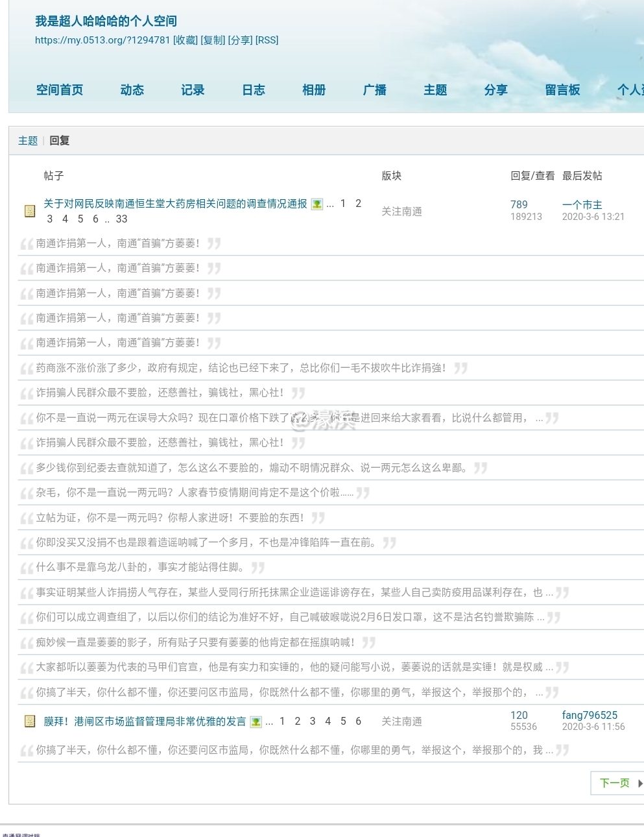Screen dimensions: 644x837
Task: Click the image attachment icon on the 恒生堂 thread title
Action: pyautogui.click(x=316, y=204)
